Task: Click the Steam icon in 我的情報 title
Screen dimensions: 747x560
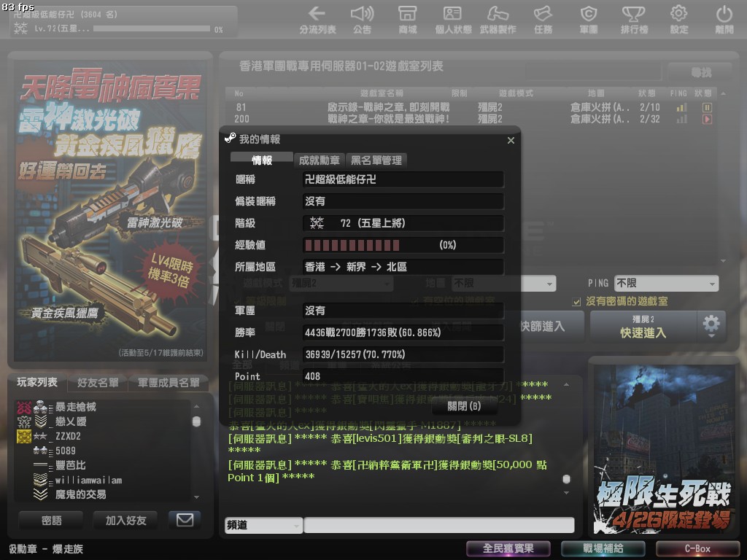Action: [230, 138]
